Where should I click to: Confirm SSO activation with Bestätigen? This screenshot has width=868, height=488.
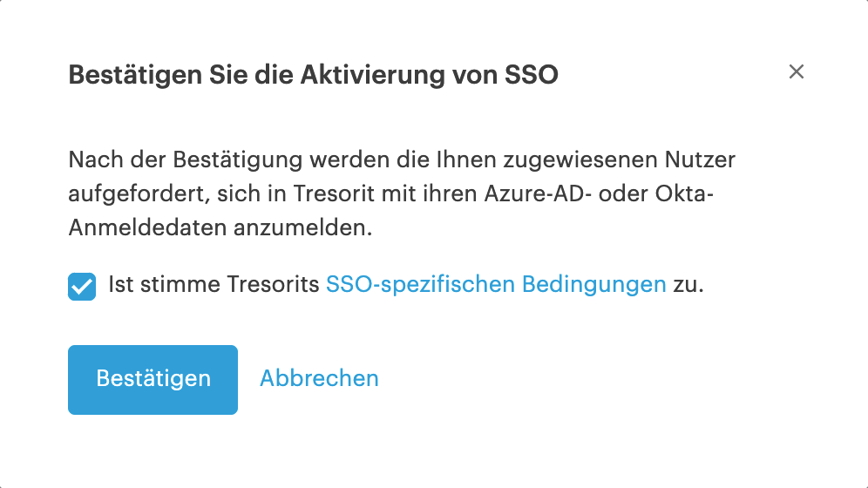153,380
